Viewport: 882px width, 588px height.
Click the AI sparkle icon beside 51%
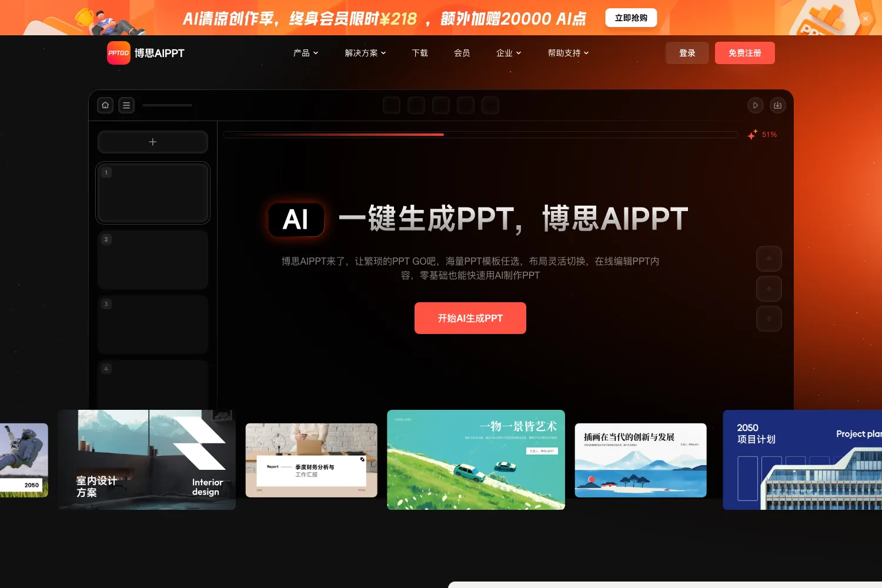tap(752, 135)
